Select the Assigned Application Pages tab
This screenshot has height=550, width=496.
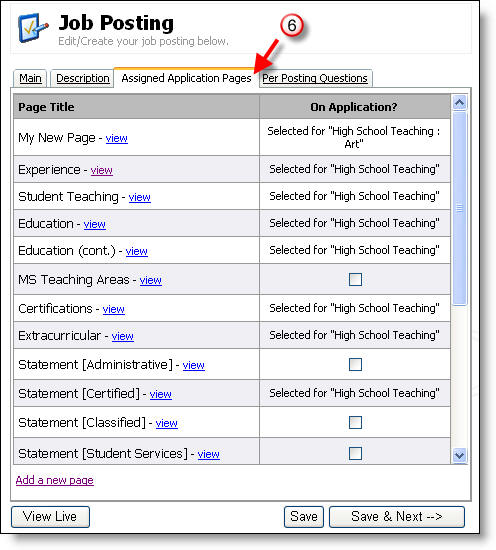point(186,78)
